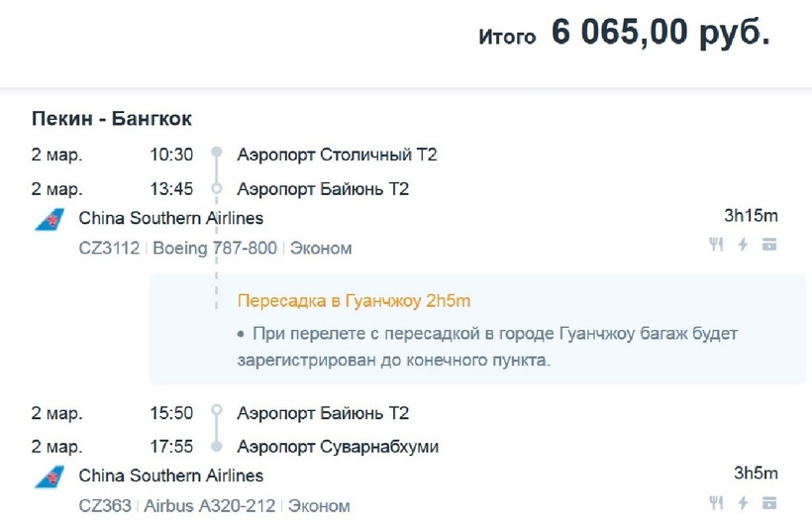This screenshot has width=812, height=529.
Task: Click the meal icon for flight CZ363
Action: tap(716, 503)
